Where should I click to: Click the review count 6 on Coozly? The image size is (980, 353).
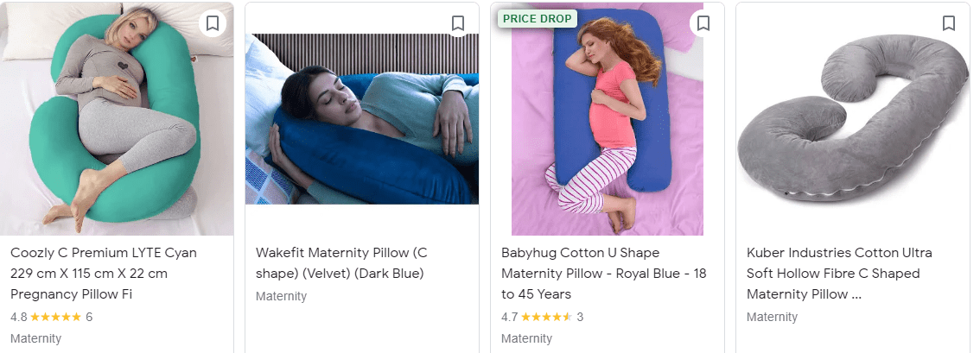tap(89, 317)
